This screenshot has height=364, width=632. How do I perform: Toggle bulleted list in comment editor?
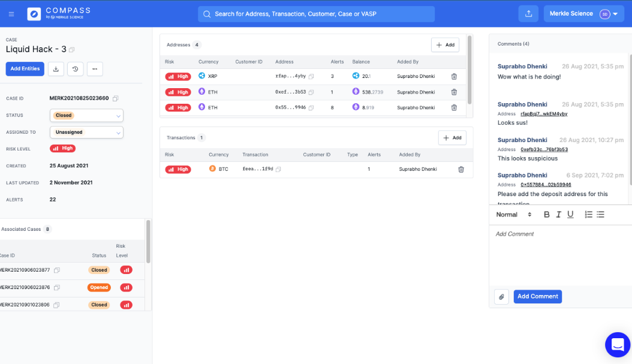[601, 215]
